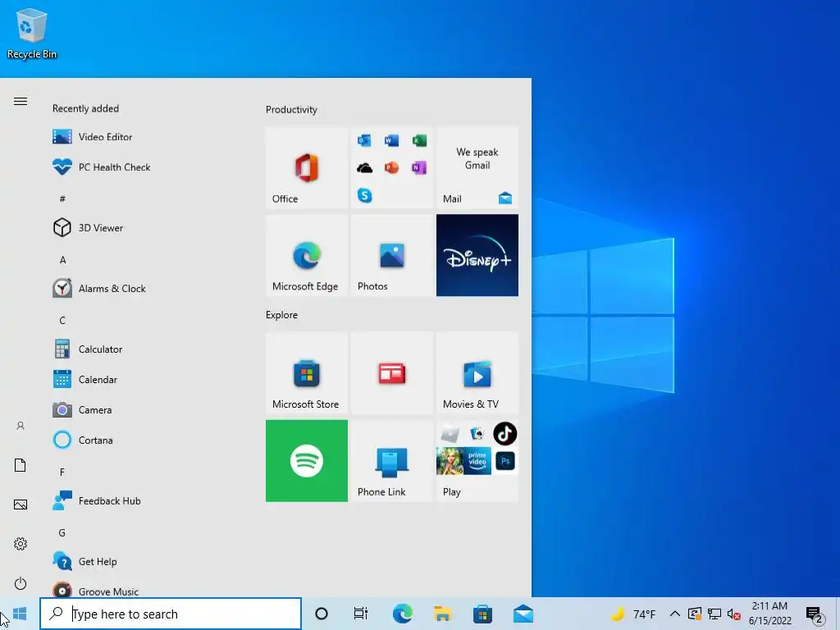Open the Photos tile
The image size is (840, 630).
pyautogui.click(x=391, y=256)
